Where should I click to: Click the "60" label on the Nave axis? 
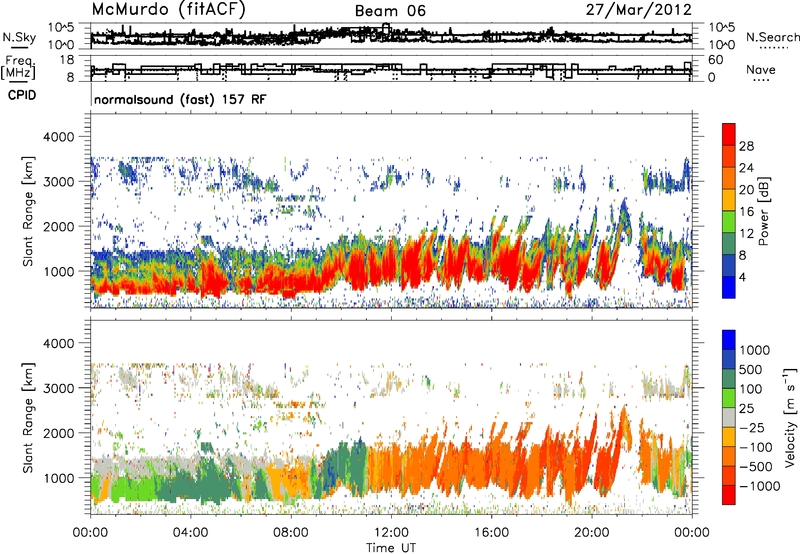[x=716, y=60]
